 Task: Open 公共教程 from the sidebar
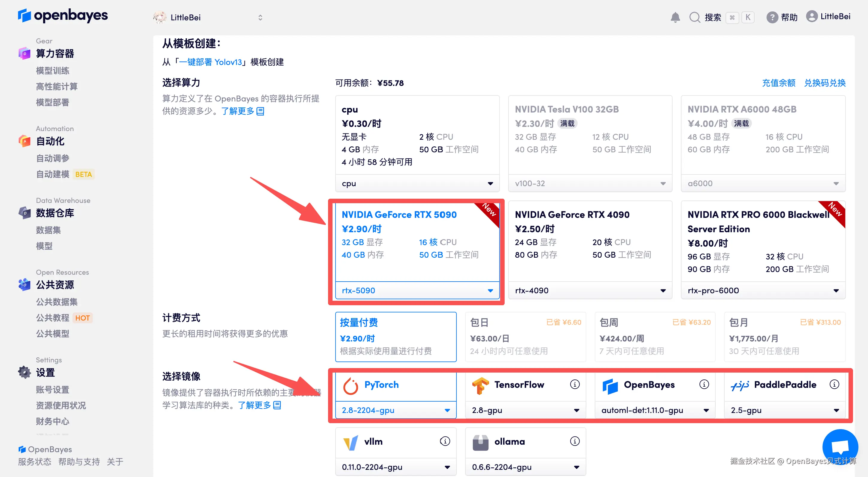coord(53,318)
